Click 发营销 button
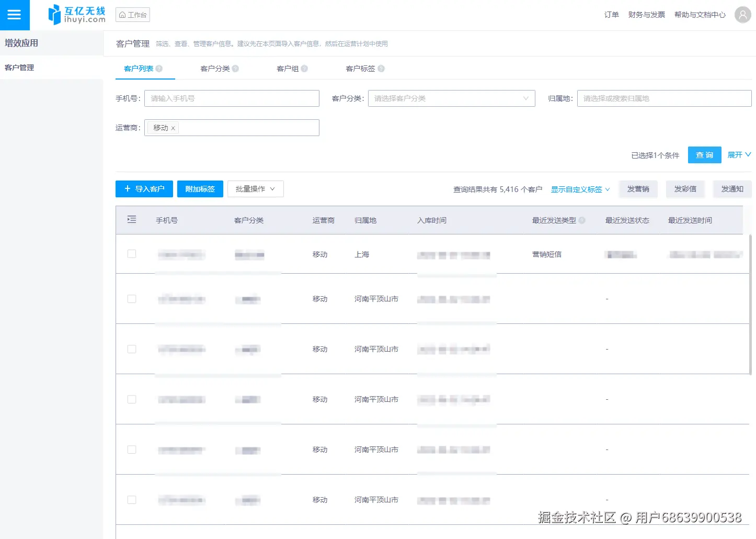756x539 pixels. (x=638, y=189)
